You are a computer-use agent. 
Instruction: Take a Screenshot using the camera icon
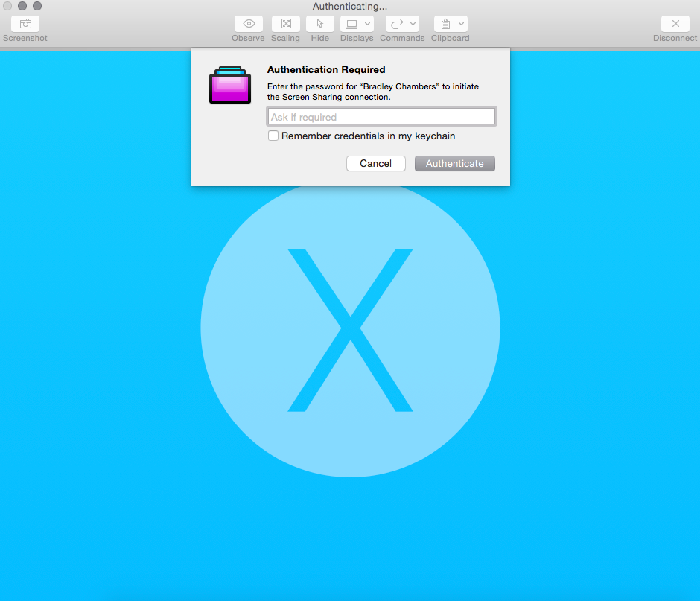click(25, 24)
